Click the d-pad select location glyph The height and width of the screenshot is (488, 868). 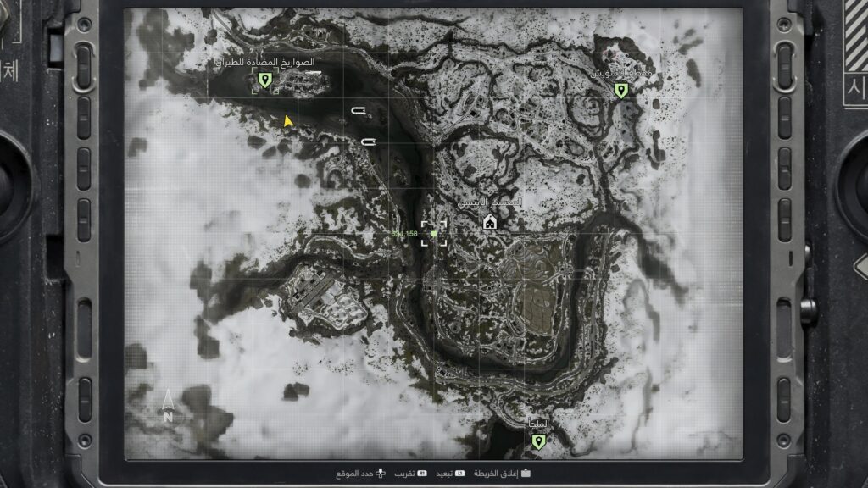pyautogui.click(x=381, y=474)
